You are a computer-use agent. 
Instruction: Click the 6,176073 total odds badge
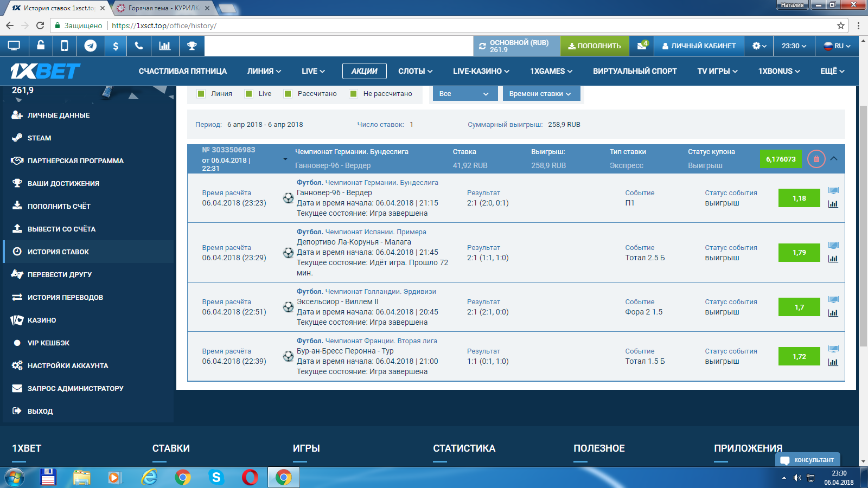pyautogui.click(x=781, y=159)
